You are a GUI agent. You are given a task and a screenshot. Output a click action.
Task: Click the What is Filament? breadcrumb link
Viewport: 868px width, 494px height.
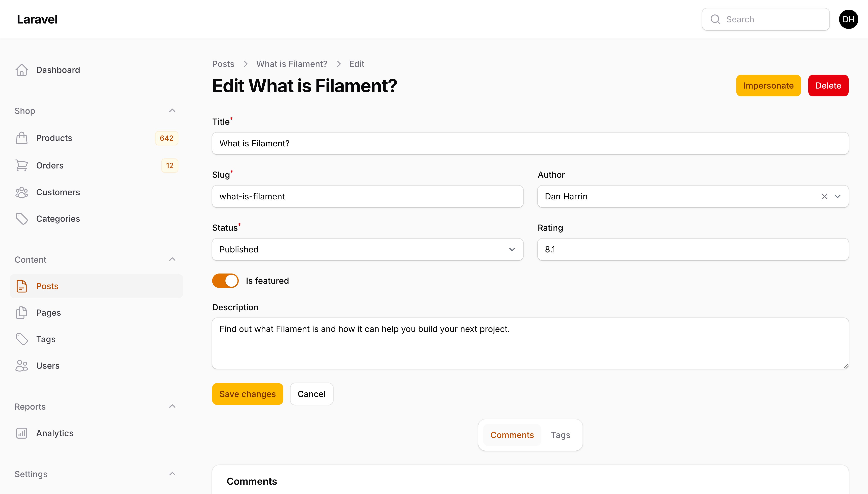coord(292,64)
